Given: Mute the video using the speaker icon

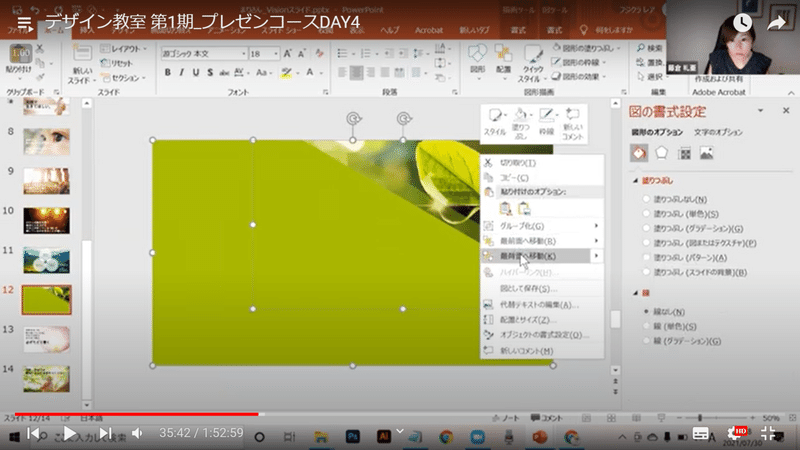Looking at the screenshot, I should point(137,434).
